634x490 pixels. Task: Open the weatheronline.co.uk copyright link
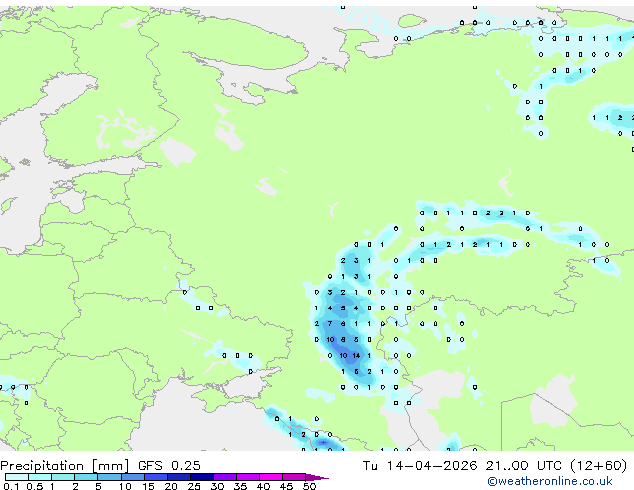(550, 481)
